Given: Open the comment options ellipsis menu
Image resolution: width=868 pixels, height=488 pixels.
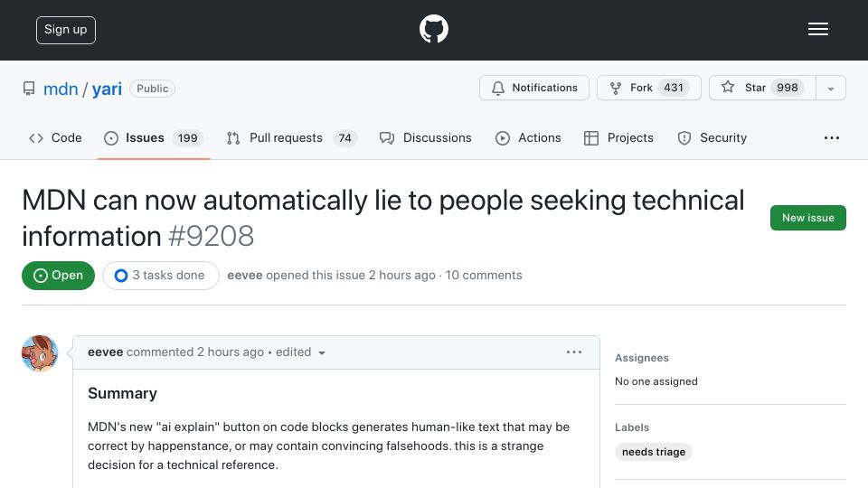Looking at the screenshot, I should pyautogui.click(x=574, y=352).
